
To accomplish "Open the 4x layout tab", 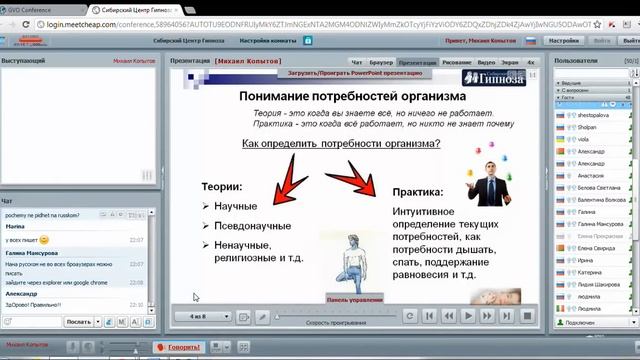I will click(531, 62).
